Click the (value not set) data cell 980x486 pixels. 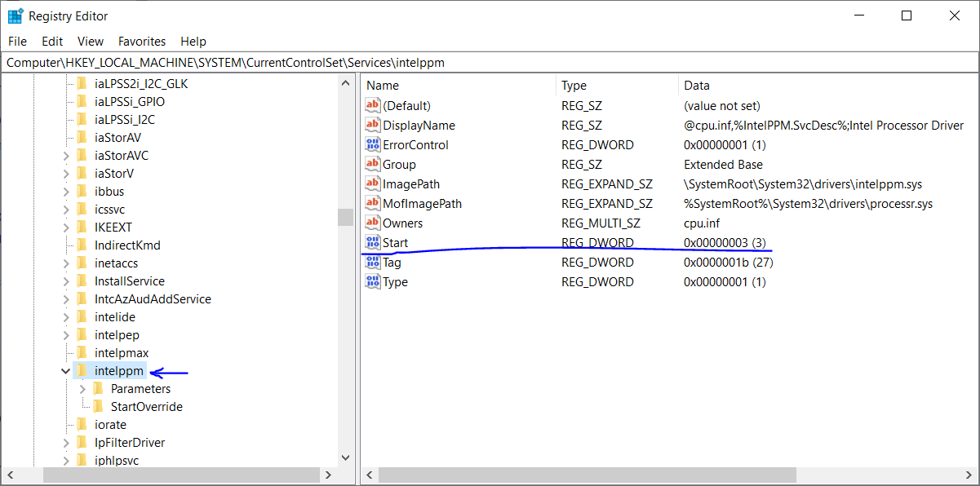pyautogui.click(x=721, y=105)
